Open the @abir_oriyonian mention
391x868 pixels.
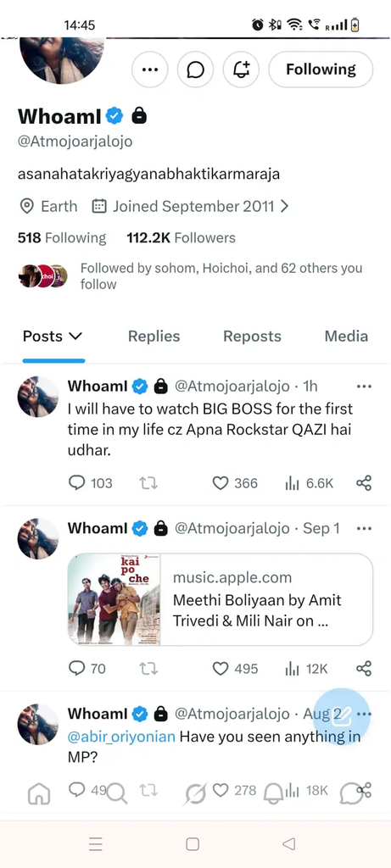(x=121, y=737)
